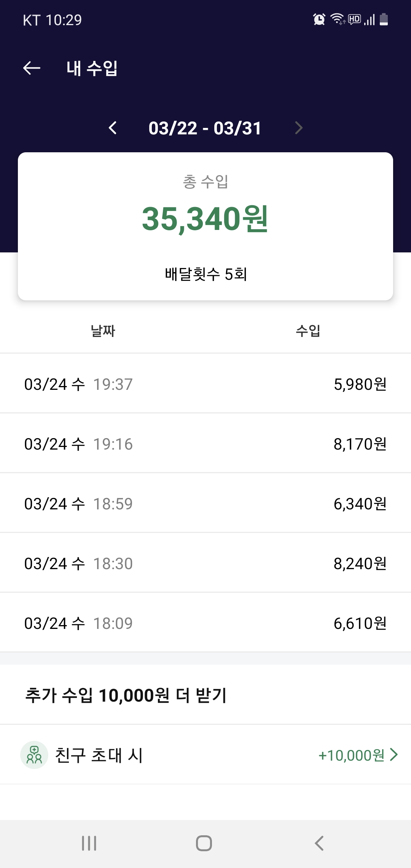This screenshot has height=868, width=411.
Task: Tap the 03/22 - 03/31 date range
Action: coord(205,128)
